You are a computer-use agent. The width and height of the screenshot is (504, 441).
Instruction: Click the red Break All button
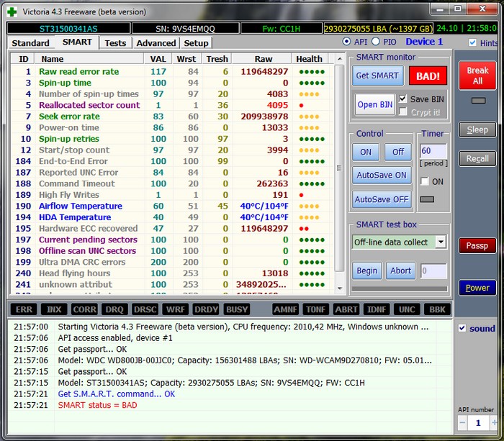click(477, 76)
